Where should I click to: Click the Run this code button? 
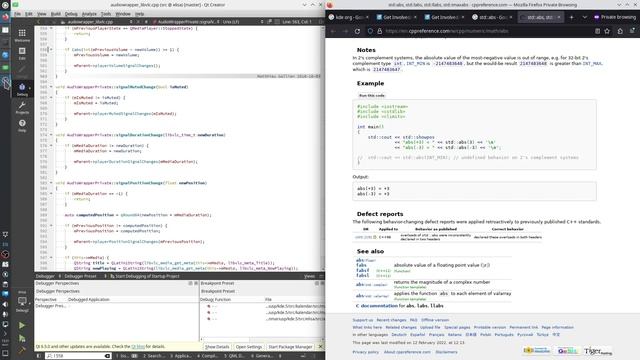(x=372, y=96)
